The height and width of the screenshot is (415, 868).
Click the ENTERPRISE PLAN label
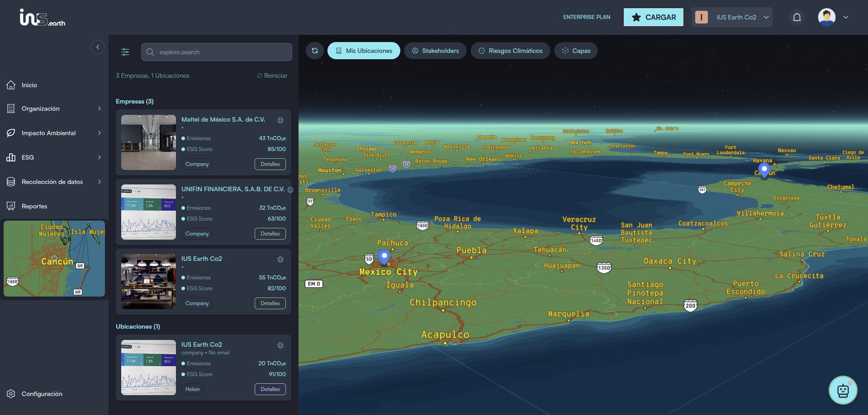click(x=587, y=17)
